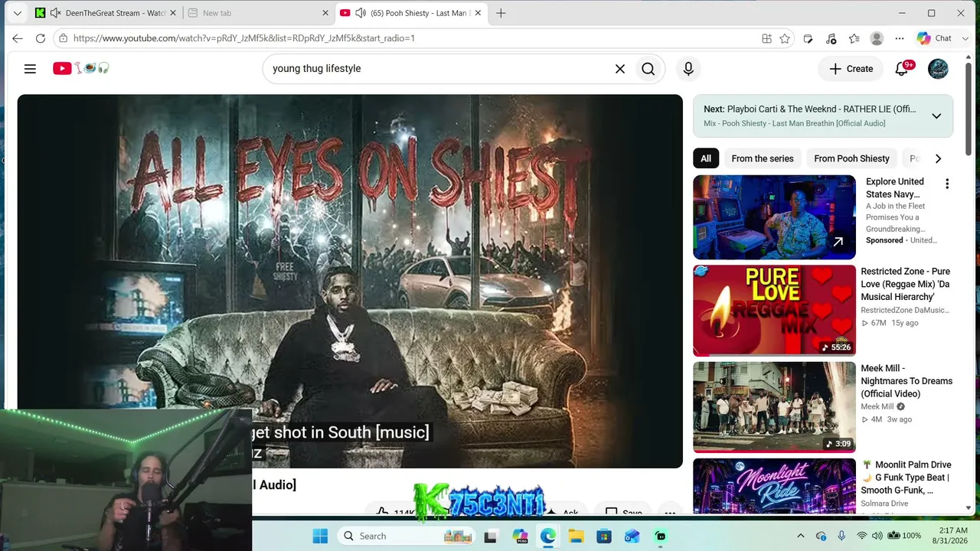Play the Moonlight Ride thumbnail

pos(774,486)
